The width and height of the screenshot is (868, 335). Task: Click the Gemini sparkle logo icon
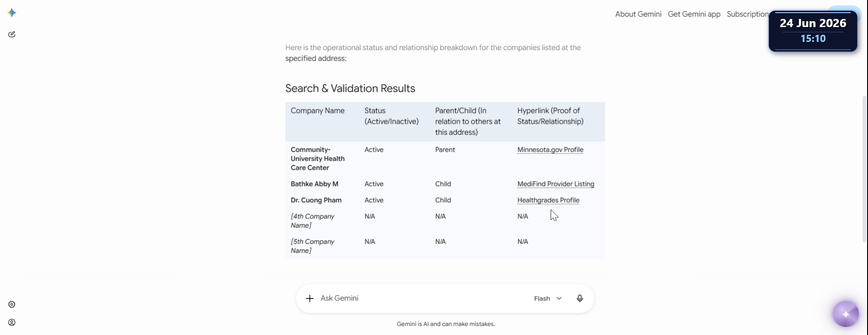(12, 13)
